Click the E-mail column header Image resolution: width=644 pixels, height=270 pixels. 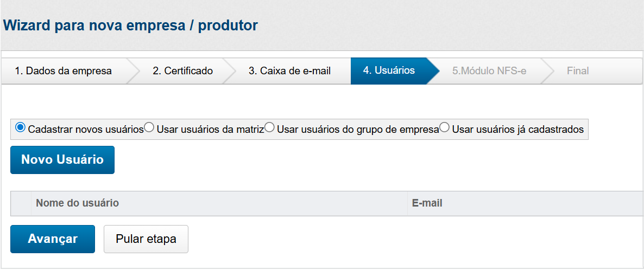point(427,203)
